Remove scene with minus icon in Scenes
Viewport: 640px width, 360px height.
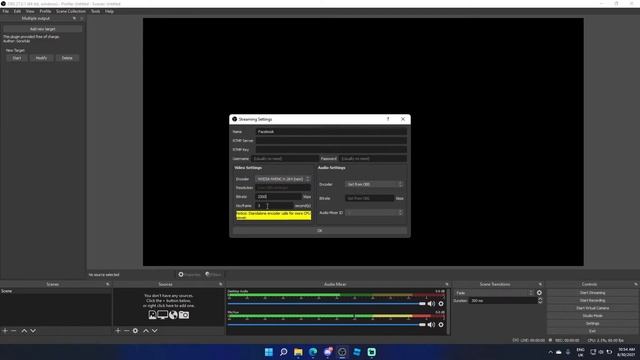pos(13,331)
